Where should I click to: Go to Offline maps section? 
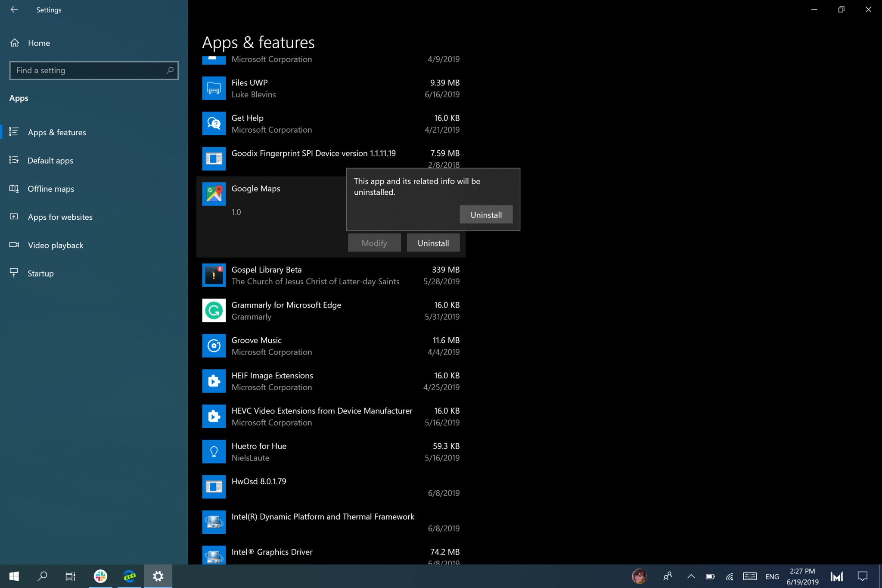[51, 189]
